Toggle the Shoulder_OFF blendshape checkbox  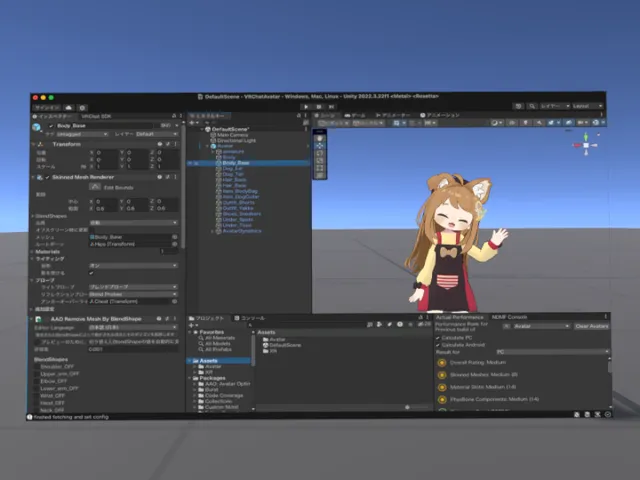click(36, 367)
